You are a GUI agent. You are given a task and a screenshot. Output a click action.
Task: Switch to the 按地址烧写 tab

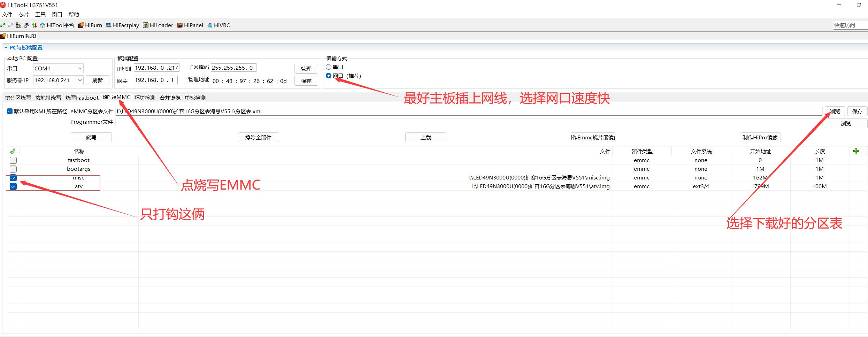[48, 98]
